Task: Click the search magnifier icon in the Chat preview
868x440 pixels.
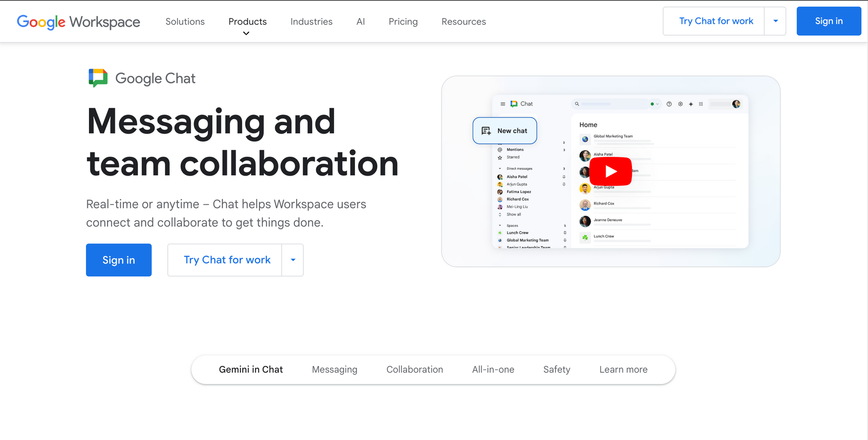Action: point(577,104)
